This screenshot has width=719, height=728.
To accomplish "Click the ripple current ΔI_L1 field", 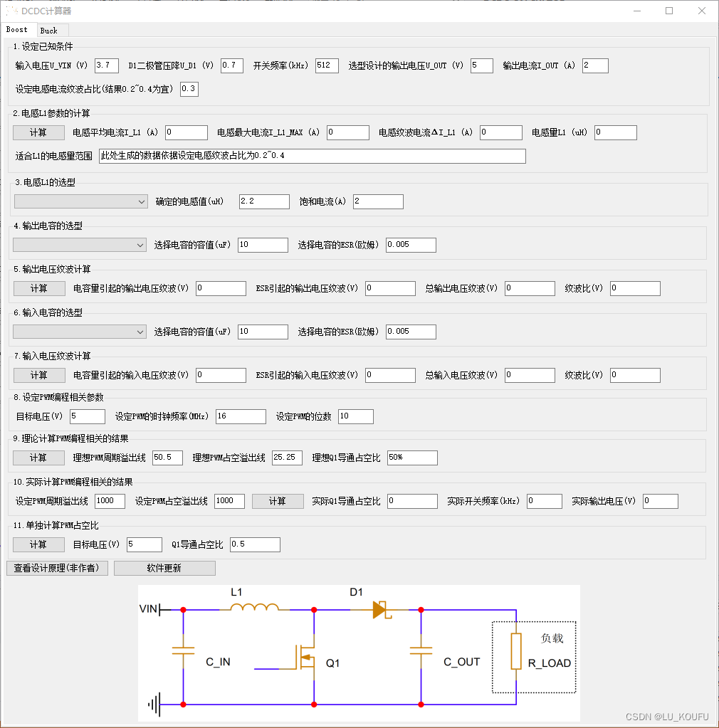I will click(500, 132).
